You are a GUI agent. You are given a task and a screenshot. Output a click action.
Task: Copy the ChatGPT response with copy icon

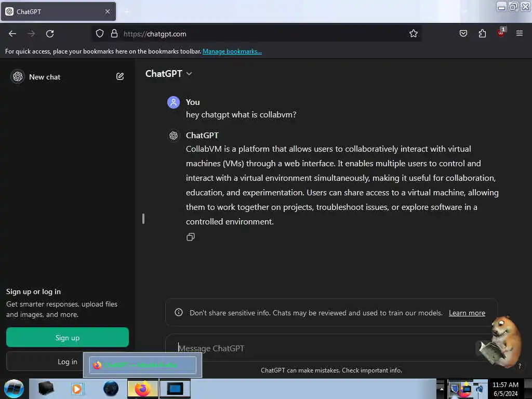pos(191,237)
